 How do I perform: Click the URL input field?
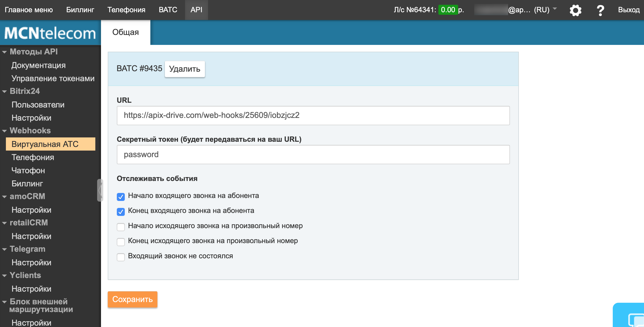click(313, 115)
